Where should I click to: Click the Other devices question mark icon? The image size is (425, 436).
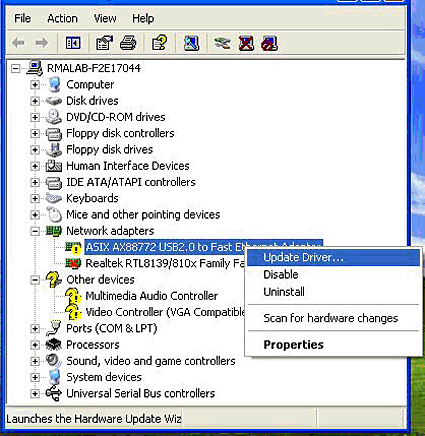[54, 280]
